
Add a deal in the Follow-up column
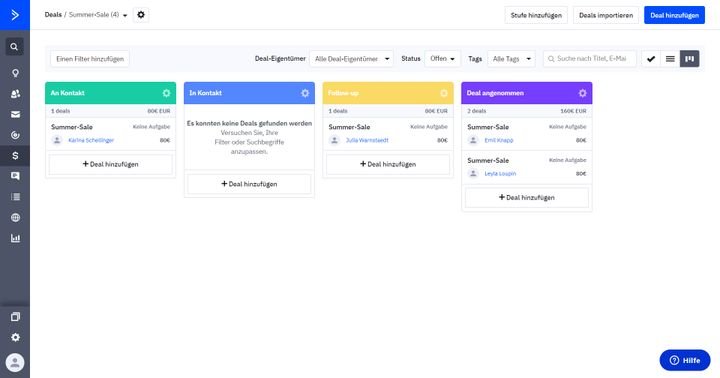pyautogui.click(x=388, y=164)
